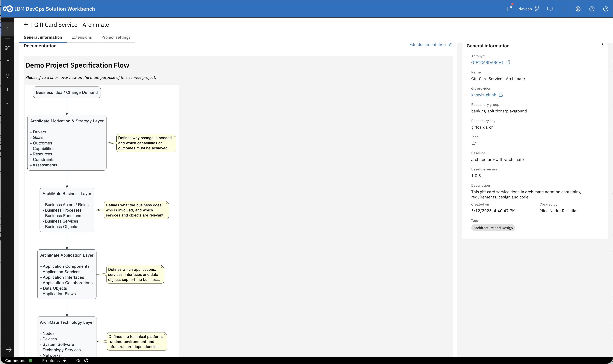Expand sidebar with the arrow icon
Screen dimensions: 613x364
pos(9,350)
